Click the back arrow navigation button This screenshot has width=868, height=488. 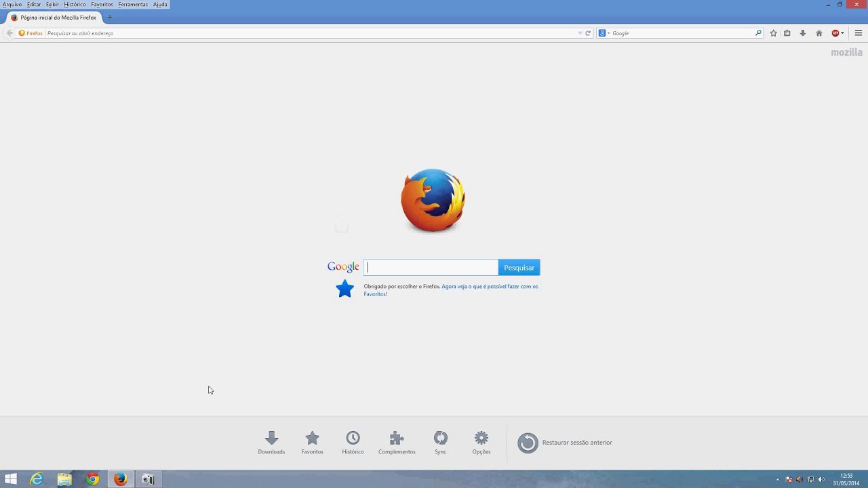tap(9, 33)
